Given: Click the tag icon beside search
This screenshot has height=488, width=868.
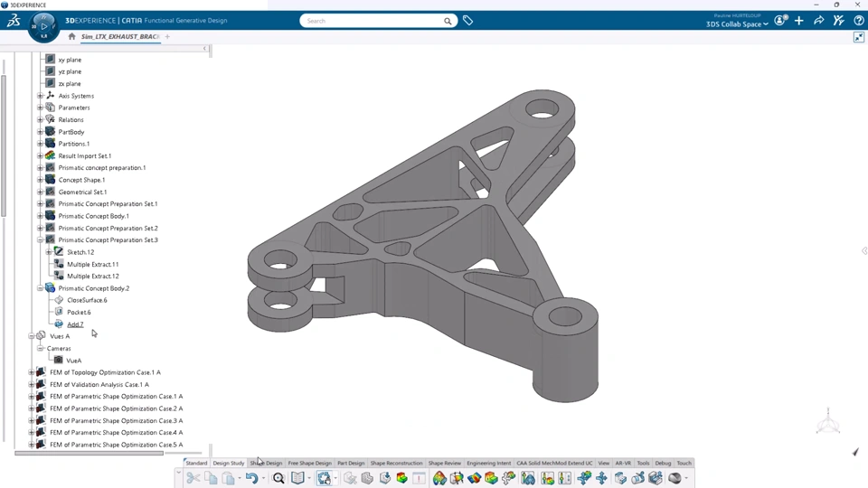Looking at the screenshot, I should tap(467, 21).
